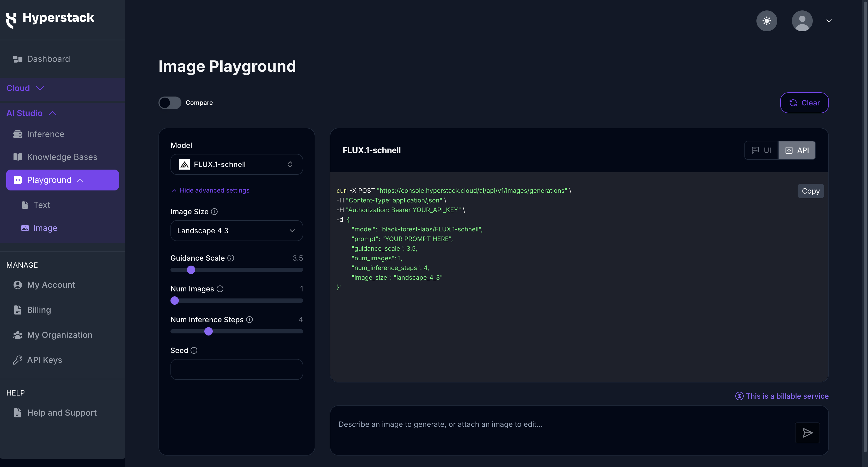
Task: Click the API Keys key icon
Action: (17, 360)
